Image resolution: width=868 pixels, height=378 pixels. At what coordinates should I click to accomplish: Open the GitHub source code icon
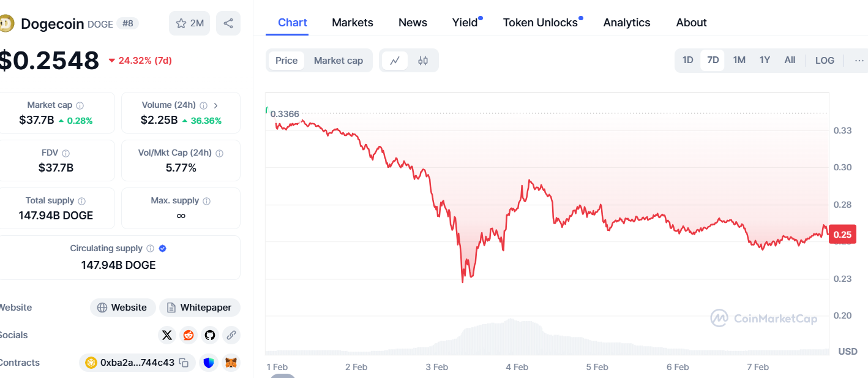point(210,335)
